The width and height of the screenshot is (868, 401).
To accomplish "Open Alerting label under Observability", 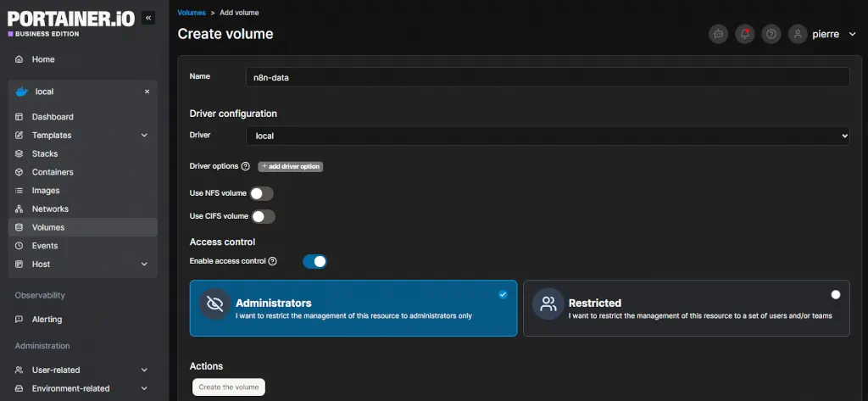I will click(47, 320).
